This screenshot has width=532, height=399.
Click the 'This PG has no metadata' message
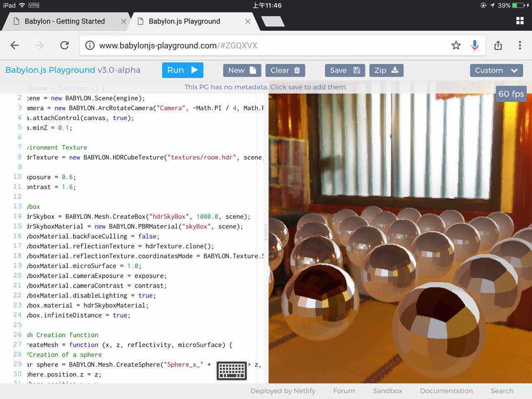(266, 87)
